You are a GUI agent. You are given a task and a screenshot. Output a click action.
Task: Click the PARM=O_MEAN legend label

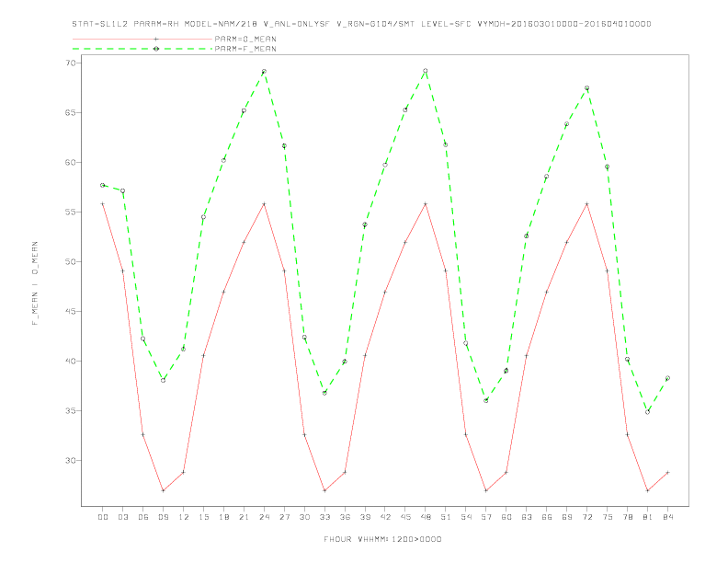point(245,39)
